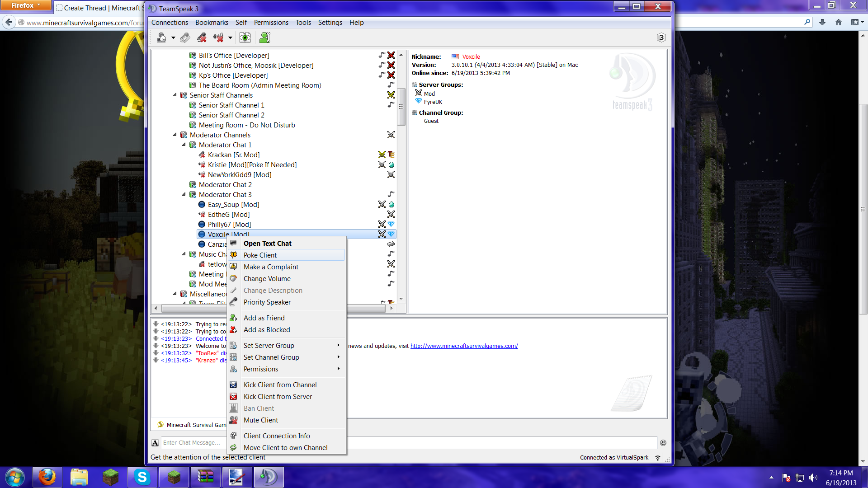This screenshot has width=868, height=488.
Task: Select Meeting Room - Do Not Disturb channel
Action: point(247,125)
